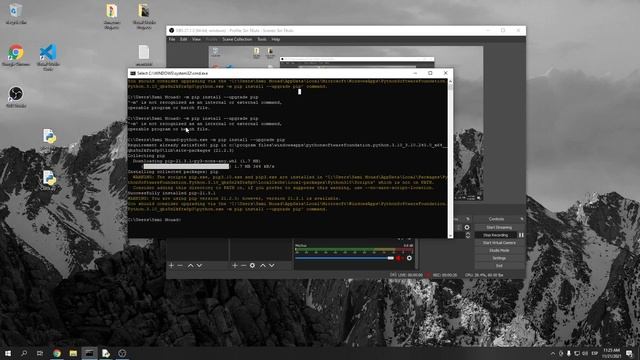Move source down in OBS Sources panel

[x=271, y=265]
